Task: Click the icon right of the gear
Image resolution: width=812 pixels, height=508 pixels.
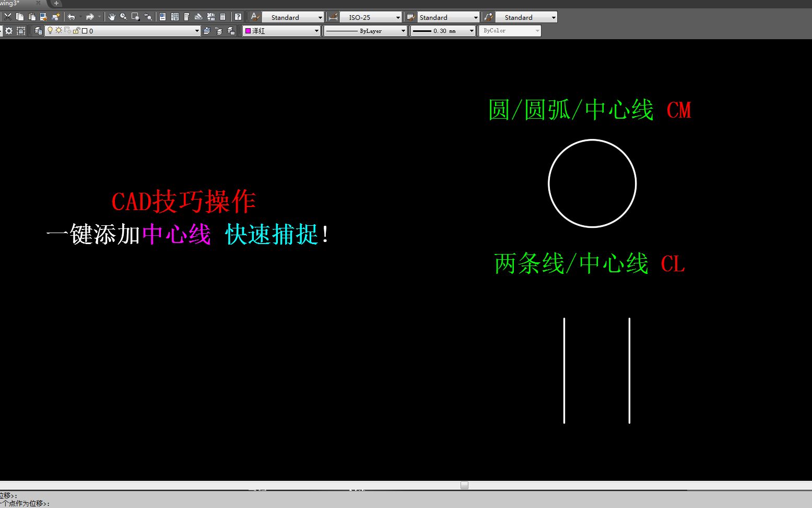Action: coord(21,31)
